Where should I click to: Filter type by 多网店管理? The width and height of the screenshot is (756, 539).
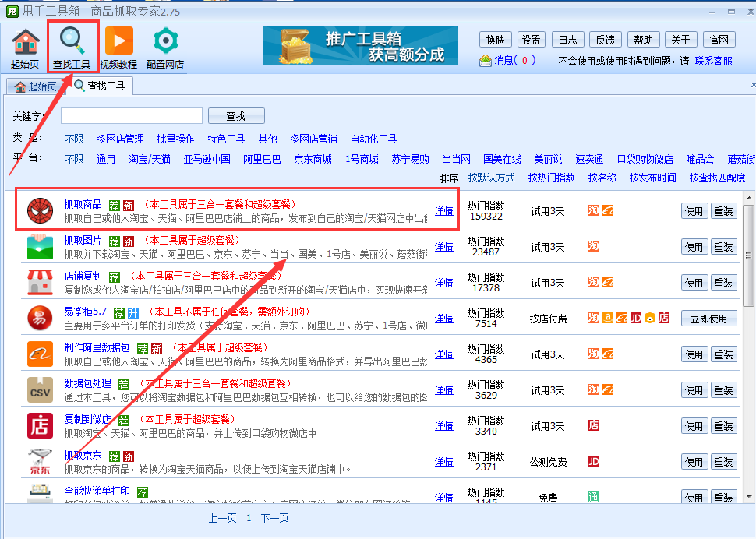pyautogui.click(x=120, y=139)
